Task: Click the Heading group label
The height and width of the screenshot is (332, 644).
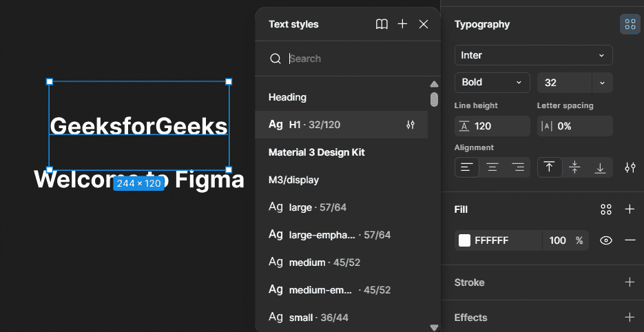Action: tap(287, 97)
